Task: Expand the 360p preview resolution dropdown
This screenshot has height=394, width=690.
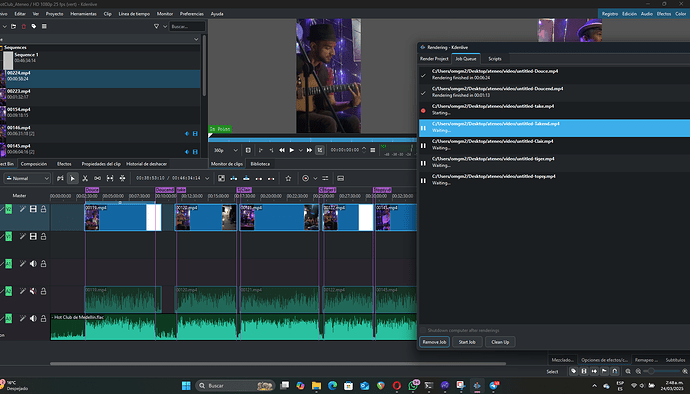Action: 225,150
